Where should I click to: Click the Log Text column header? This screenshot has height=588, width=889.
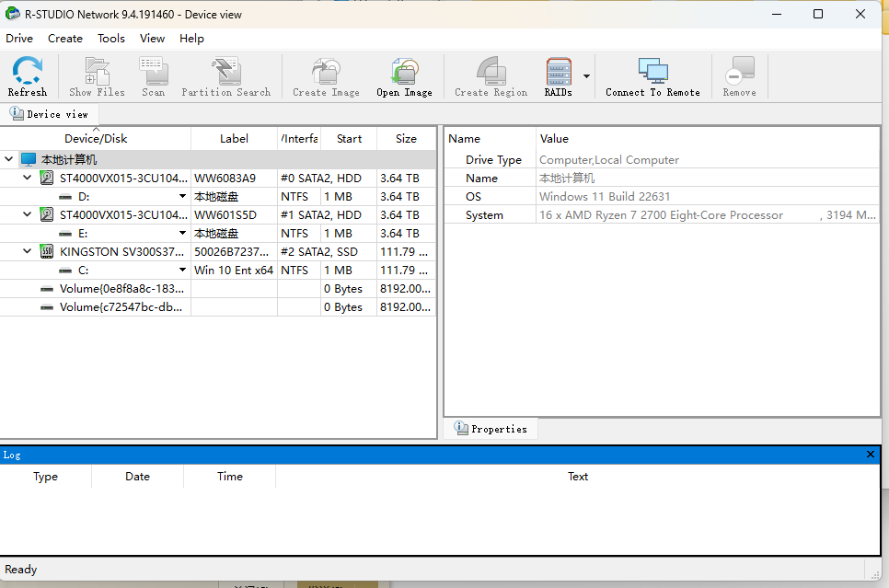pyautogui.click(x=578, y=477)
